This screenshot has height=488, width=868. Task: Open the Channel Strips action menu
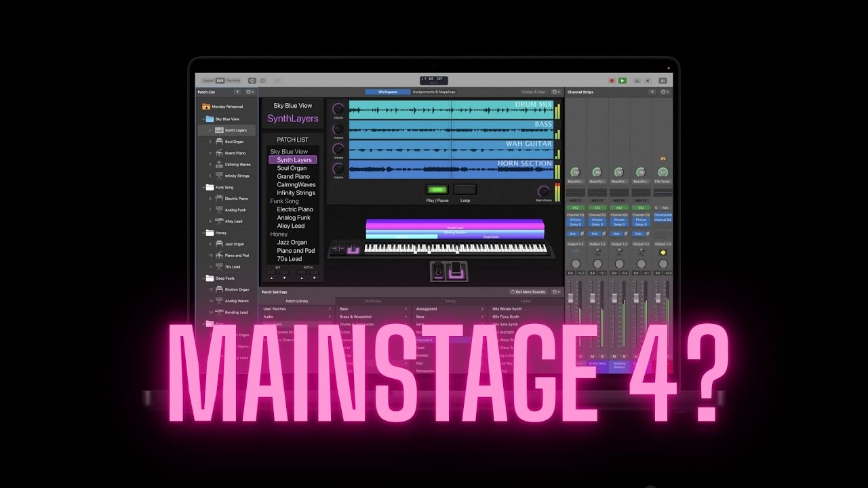(665, 91)
